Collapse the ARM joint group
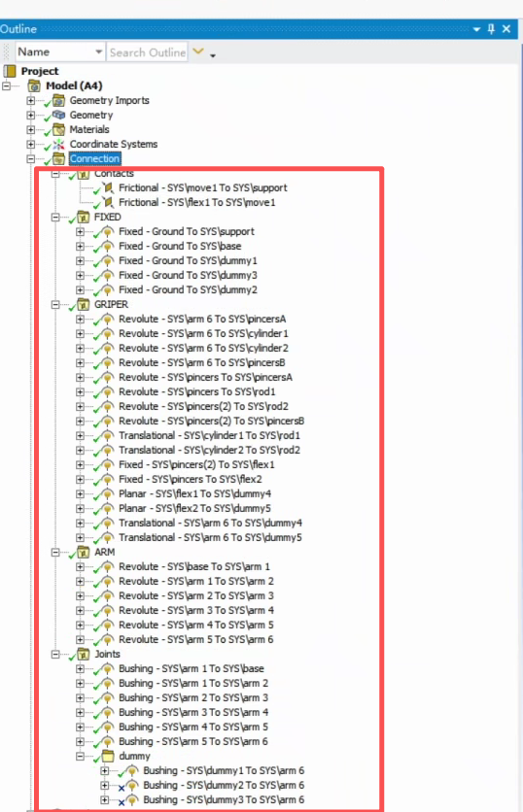 pyautogui.click(x=55, y=553)
